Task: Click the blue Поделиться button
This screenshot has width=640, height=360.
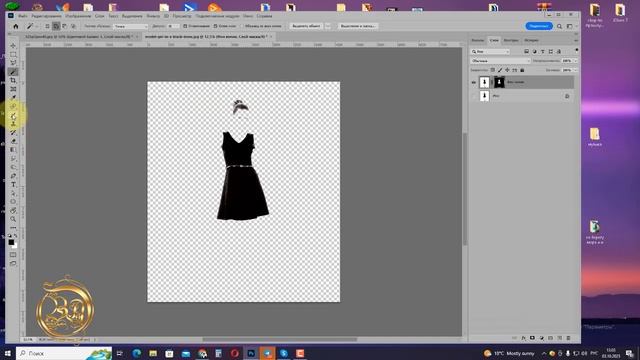Action: [539, 26]
